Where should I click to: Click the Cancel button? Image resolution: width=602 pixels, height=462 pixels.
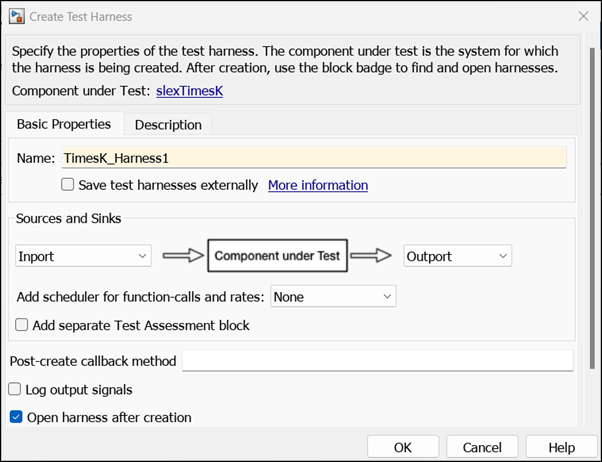(x=481, y=447)
